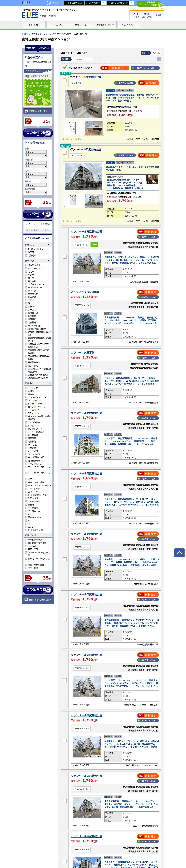The width and height of the screenshot is (186, 868).
Task: Check 始発駅 checkbox
Action: (26, 252)
